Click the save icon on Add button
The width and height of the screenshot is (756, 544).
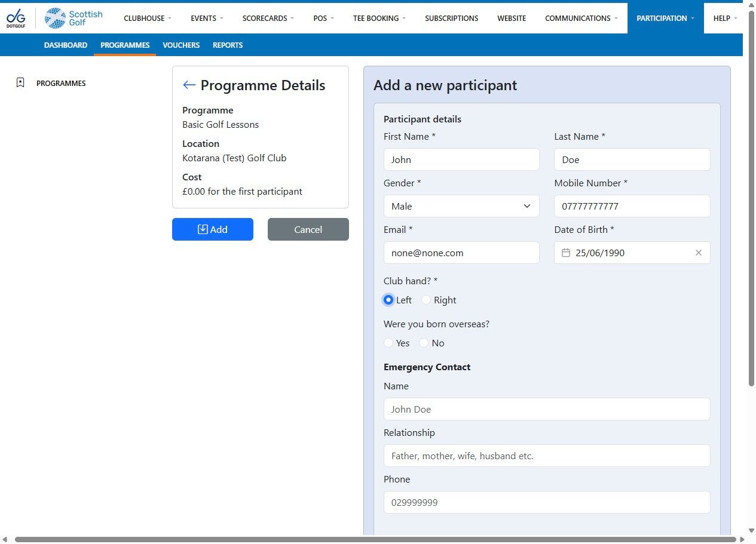pos(203,229)
